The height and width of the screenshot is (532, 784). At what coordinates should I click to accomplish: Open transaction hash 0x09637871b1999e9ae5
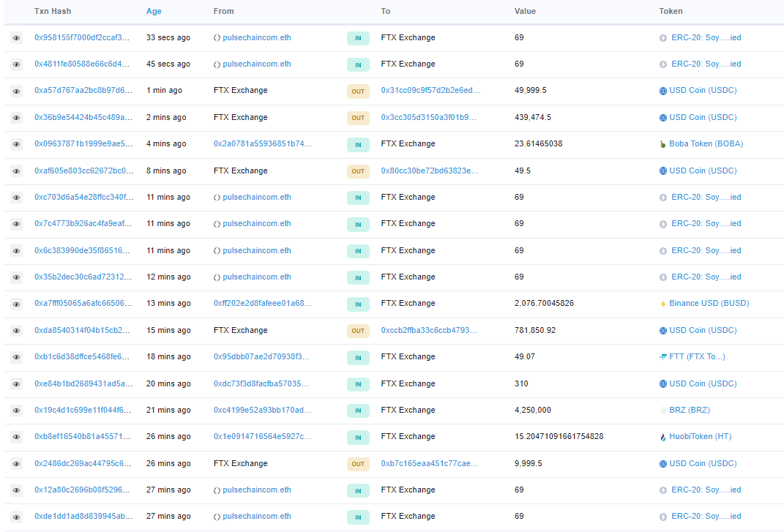coord(83,143)
